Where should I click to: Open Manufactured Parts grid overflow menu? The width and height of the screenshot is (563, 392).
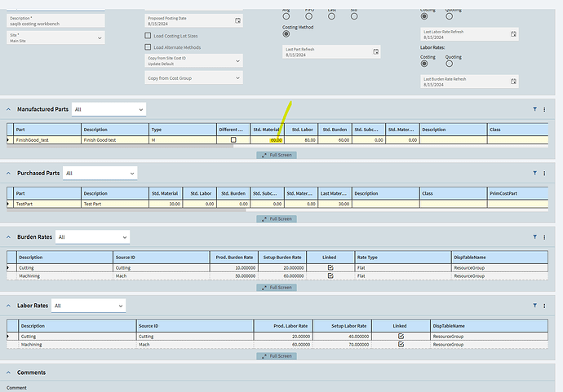[544, 109]
